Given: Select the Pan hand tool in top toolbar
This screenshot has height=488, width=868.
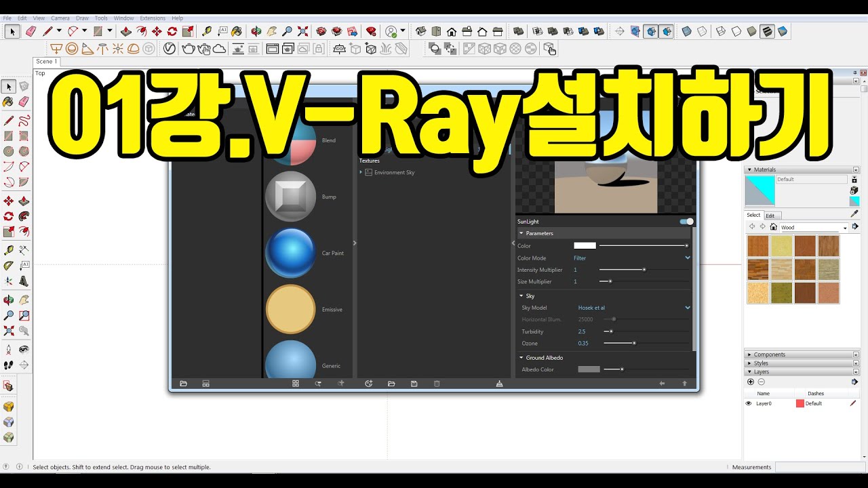Looking at the screenshot, I should (x=272, y=31).
